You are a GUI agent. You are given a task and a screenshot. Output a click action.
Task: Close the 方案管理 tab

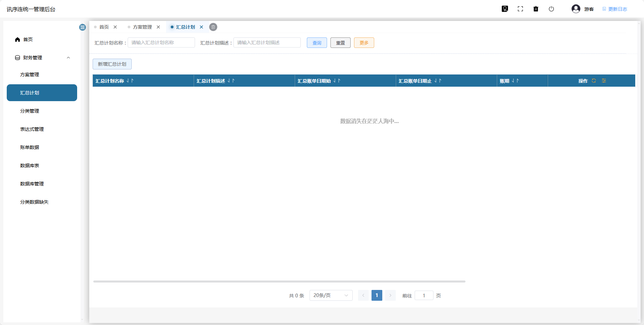pyautogui.click(x=158, y=27)
